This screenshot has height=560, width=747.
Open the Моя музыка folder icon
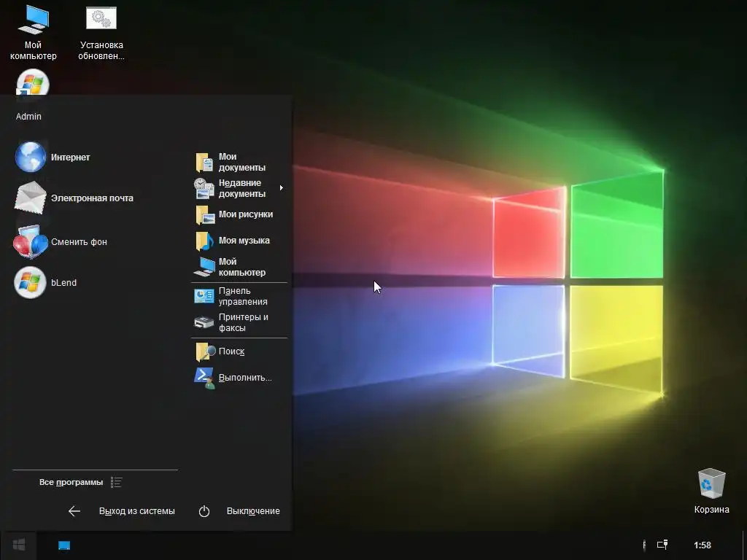205,241
